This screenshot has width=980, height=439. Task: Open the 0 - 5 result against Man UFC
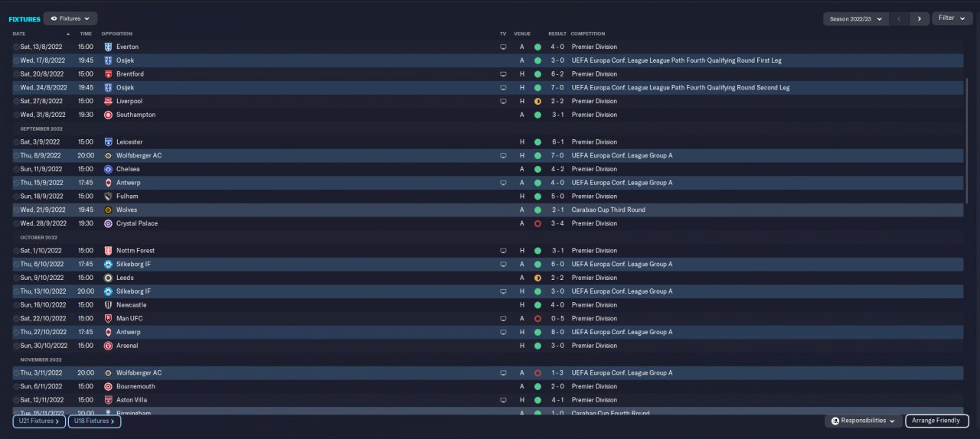(x=557, y=318)
